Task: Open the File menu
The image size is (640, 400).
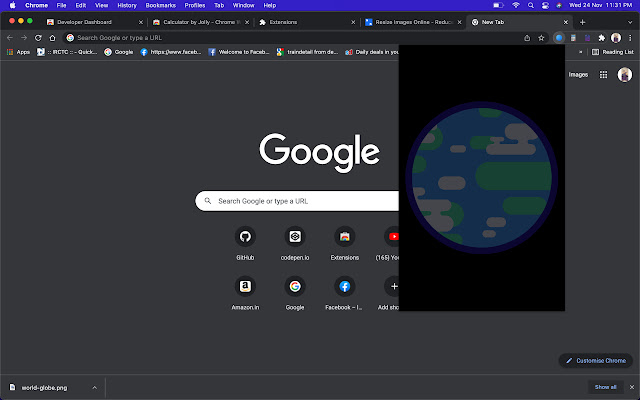Action: 62,5
